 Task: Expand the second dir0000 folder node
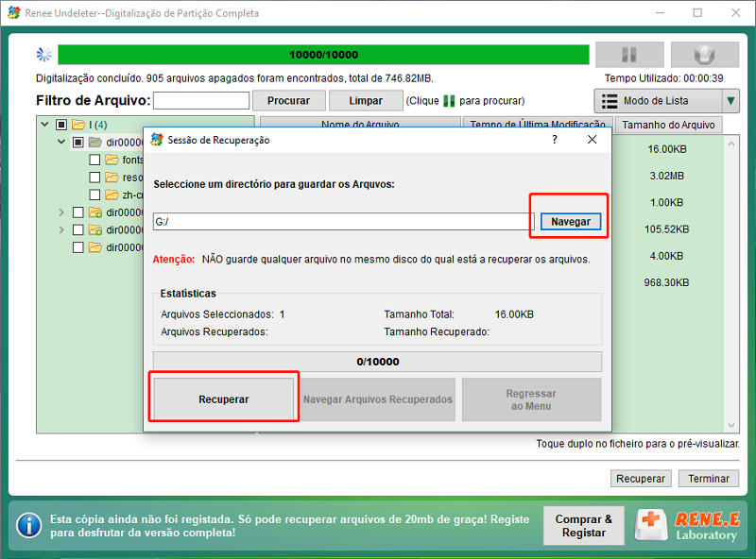coord(61,212)
